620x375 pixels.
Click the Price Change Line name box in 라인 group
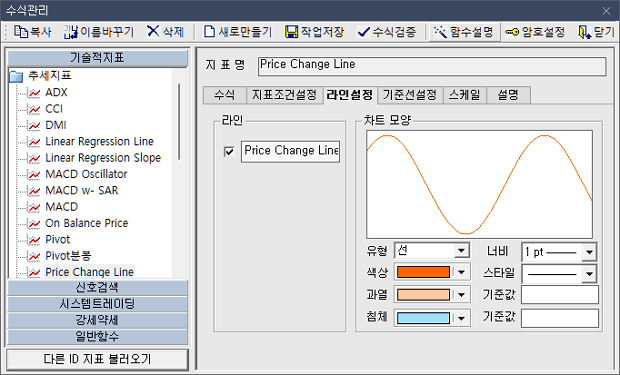coord(290,152)
